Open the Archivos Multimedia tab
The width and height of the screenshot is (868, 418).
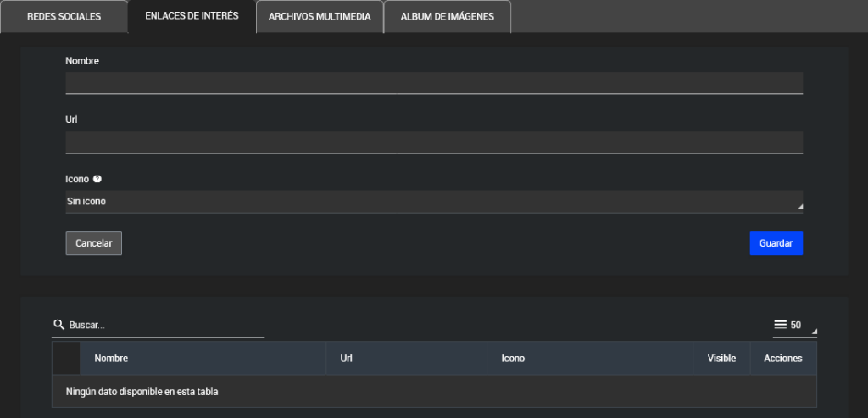click(x=320, y=17)
